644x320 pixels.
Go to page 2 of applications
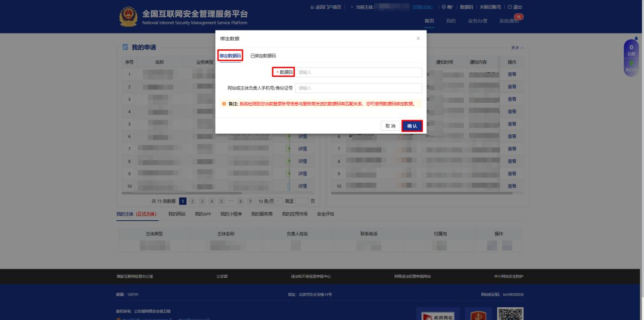tap(192, 201)
